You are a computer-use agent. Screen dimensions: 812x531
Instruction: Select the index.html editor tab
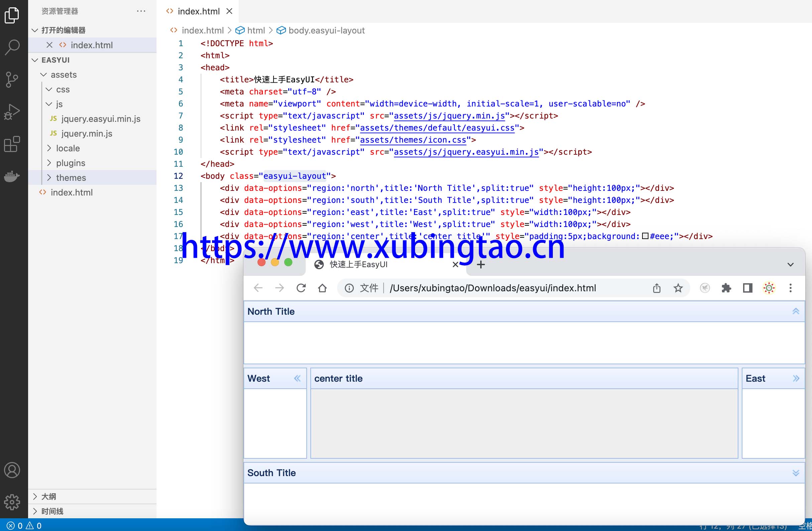coord(198,11)
